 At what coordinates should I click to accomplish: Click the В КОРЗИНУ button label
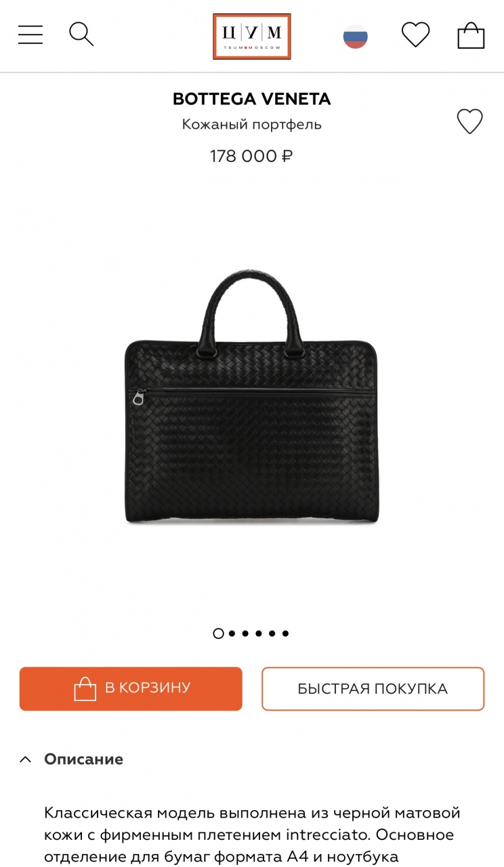click(148, 688)
